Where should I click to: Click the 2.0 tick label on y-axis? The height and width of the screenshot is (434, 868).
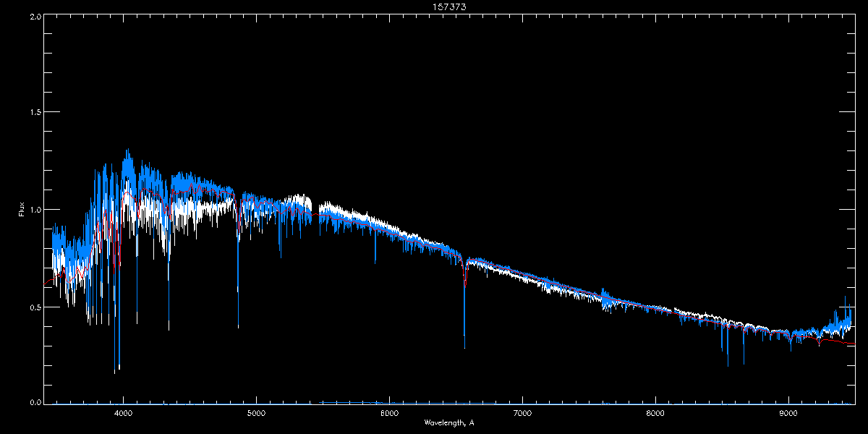[35, 16]
